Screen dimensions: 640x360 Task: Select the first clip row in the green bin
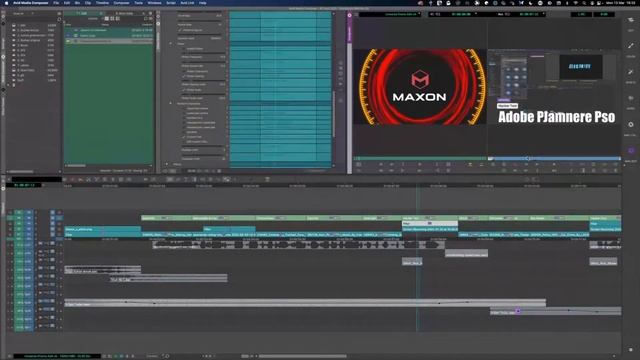pyautogui.click(x=109, y=30)
